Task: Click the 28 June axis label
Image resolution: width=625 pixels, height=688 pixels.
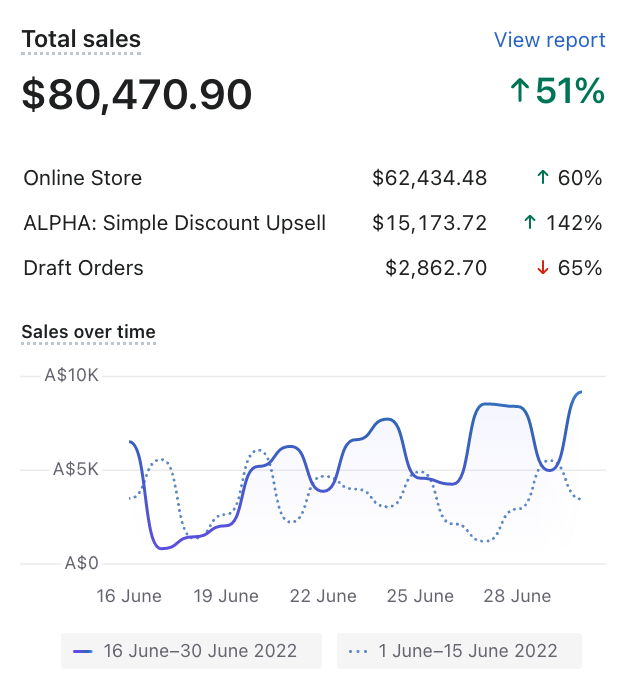Action: [518, 596]
